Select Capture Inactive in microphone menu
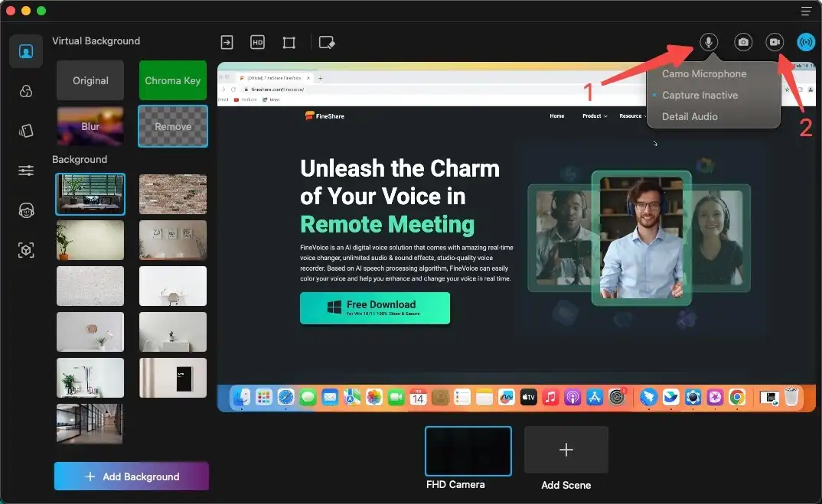 [x=700, y=96]
